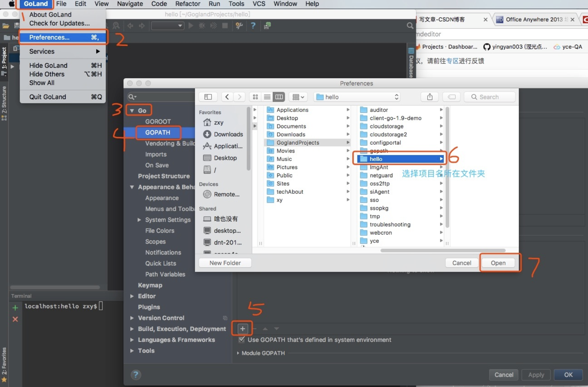Screen dimensions: 588x387
Task: Click the file dialog horizontal scrollbar
Action: point(443,250)
